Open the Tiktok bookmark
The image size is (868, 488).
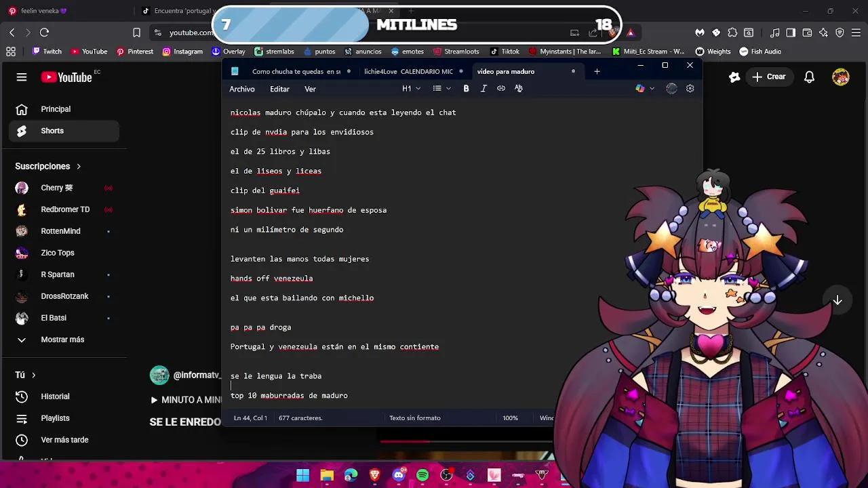coord(505,52)
